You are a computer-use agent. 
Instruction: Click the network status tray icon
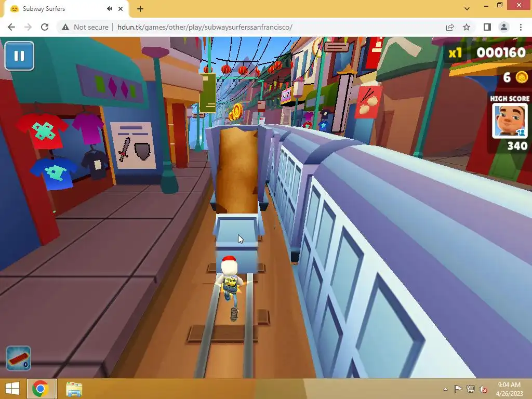coord(470,389)
